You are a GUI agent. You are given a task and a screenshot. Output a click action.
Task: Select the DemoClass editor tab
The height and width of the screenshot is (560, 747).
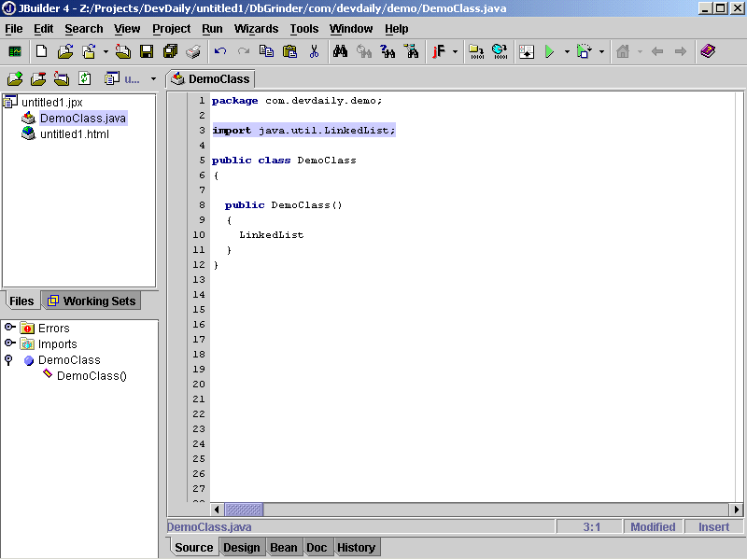click(211, 79)
